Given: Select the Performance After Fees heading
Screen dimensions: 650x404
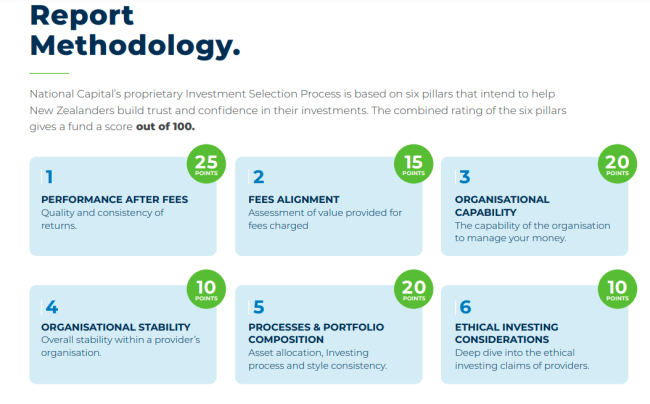Looking at the screenshot, I should [x=114, y=199].
